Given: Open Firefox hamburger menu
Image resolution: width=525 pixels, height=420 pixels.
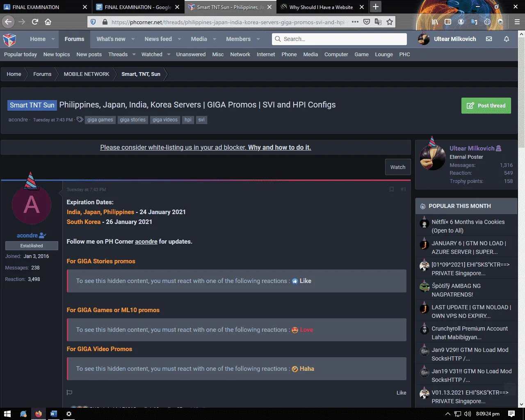Looking at the screenshot, I should click(517, 22).
